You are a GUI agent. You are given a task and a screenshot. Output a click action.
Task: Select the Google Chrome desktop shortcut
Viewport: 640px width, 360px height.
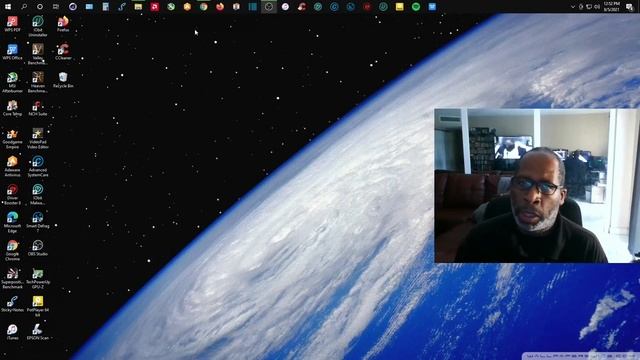tap(12, 250)
